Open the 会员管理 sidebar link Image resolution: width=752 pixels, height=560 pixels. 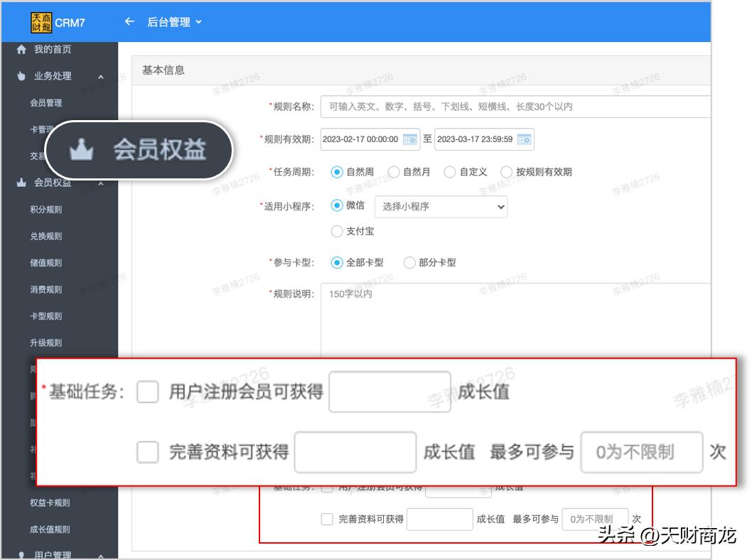click(x=46, y=103)
